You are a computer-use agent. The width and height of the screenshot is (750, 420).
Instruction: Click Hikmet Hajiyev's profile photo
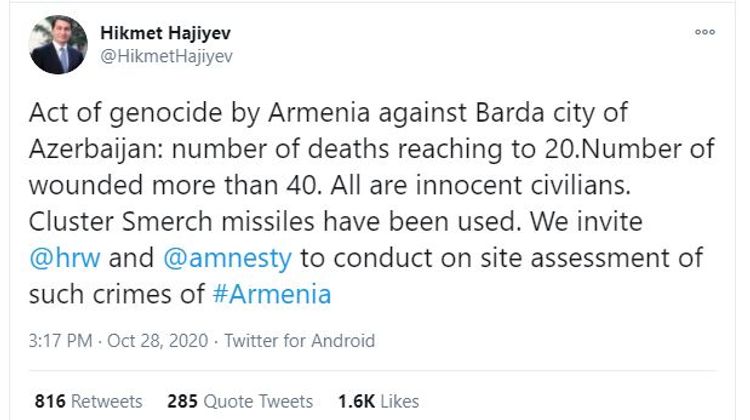[58, 44]
